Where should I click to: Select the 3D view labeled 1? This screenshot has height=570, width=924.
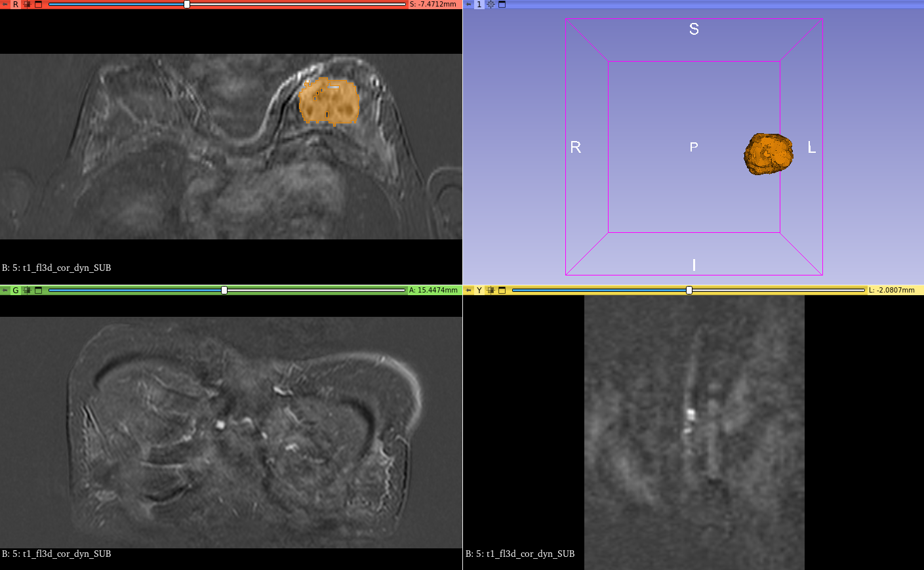pyautogui.click(x=479, y=4)
